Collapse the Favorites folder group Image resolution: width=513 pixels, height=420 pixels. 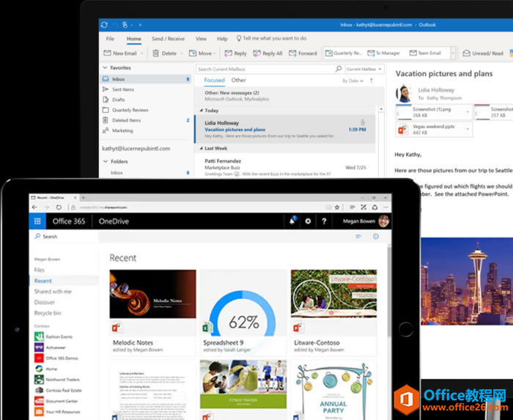point(105,67)
